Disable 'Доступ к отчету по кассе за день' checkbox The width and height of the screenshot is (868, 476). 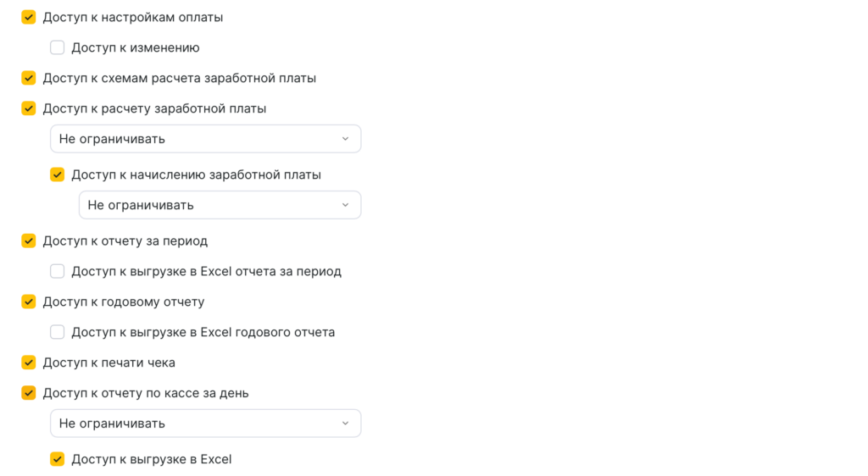pyautogui.click(x=29, y=393)
